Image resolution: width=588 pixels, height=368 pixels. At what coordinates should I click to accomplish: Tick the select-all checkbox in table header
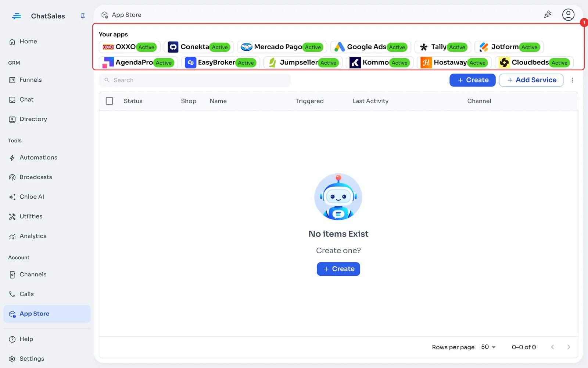110,101
